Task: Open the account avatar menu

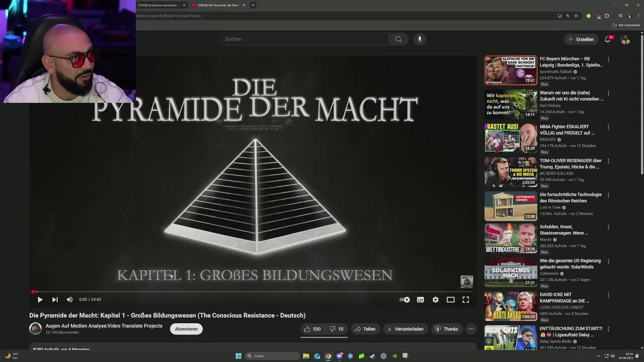Action: [626, 39]
